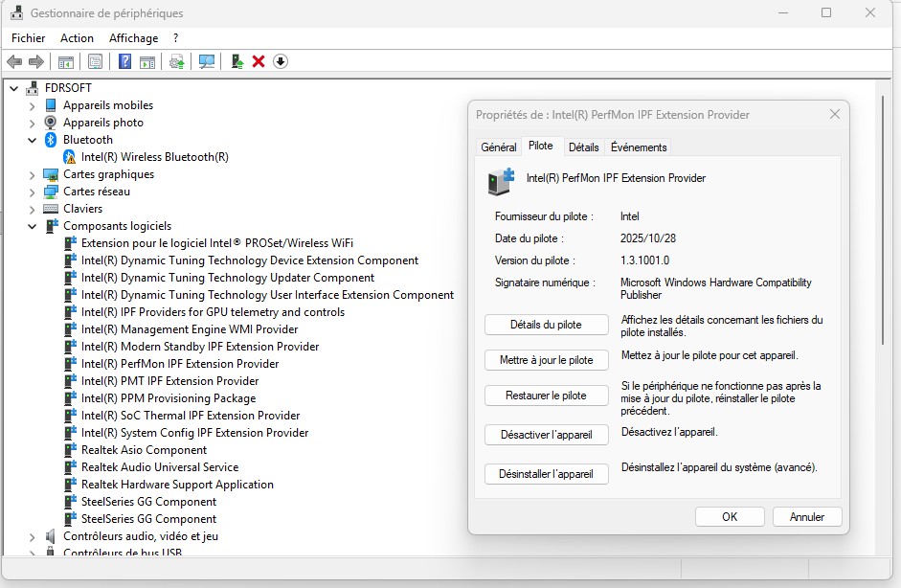Click the scan for hardware changes icon
This screenshot has height=588, width=901.
click(x=206, y=61)
